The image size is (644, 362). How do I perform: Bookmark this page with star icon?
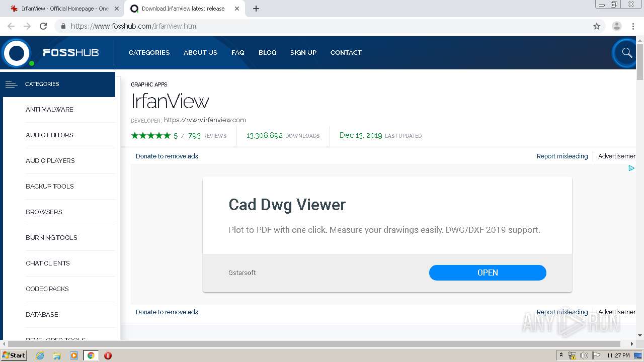tap(597, 26)
